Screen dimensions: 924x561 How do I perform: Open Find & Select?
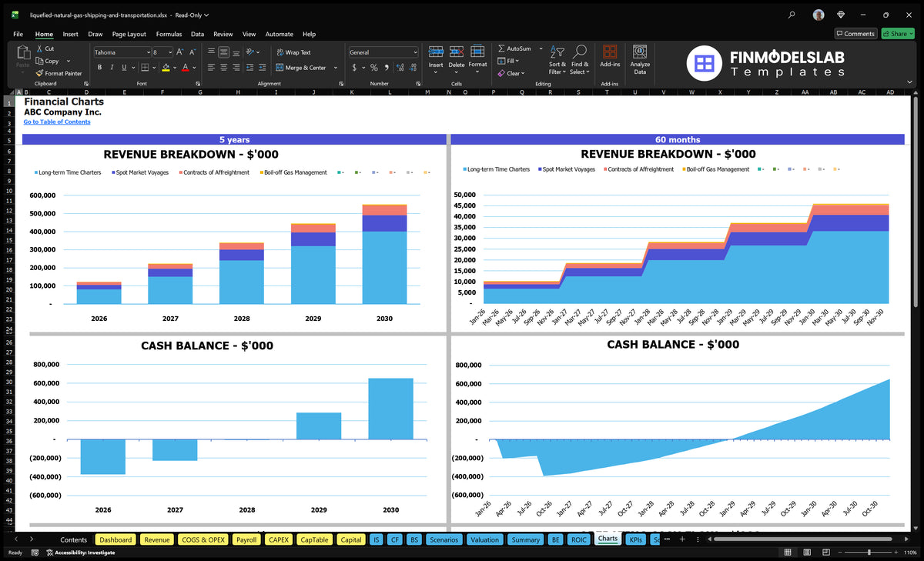tap(580, 59)
